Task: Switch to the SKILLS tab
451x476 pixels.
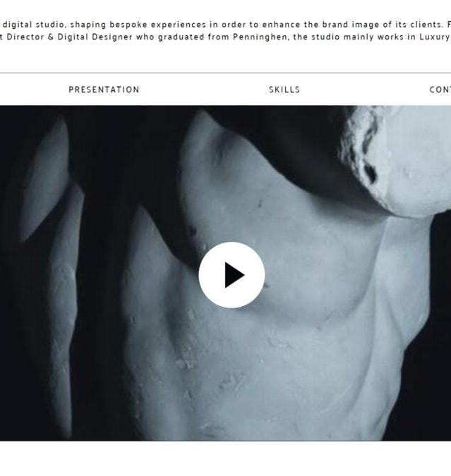Action: [284, 90]
